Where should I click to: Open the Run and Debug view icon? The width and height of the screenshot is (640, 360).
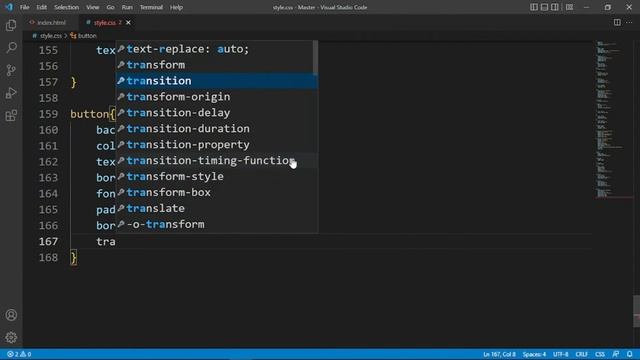coord(11,93)
